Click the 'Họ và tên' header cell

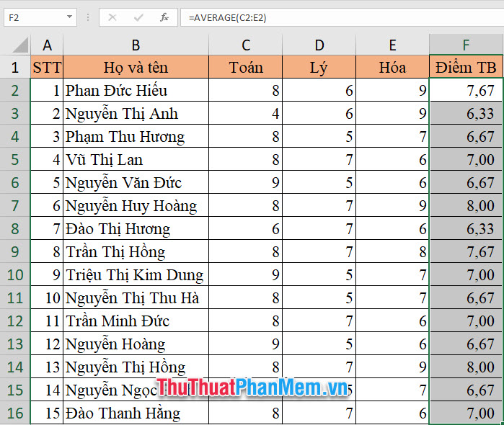coord(136,67)
